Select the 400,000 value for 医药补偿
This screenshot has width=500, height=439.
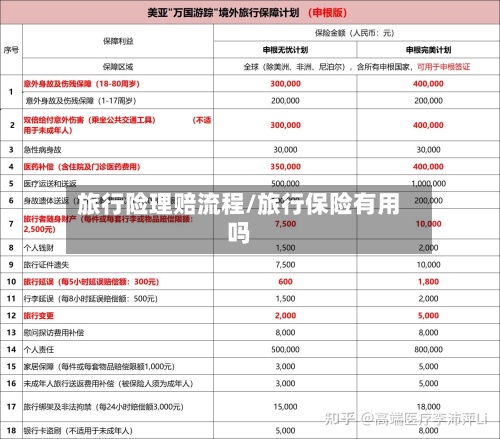pos(428,167)
